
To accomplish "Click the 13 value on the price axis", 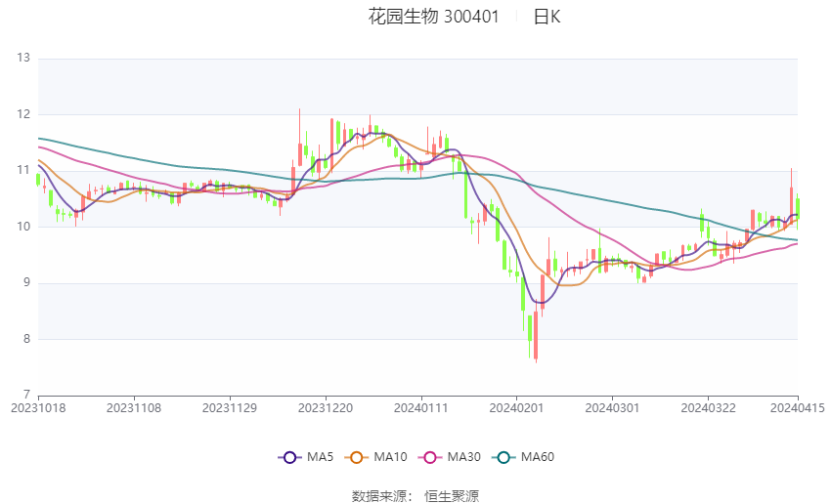I will click(23, 59).
